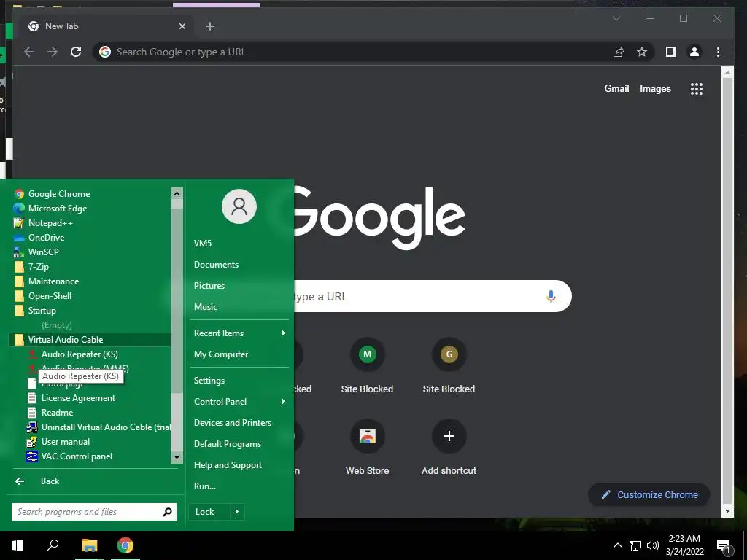Launch VAC Control panel

[77, 456]
